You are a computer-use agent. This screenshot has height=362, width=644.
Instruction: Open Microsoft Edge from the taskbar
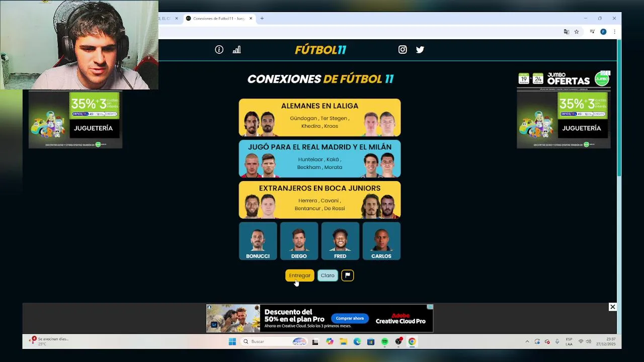(357, 341)
